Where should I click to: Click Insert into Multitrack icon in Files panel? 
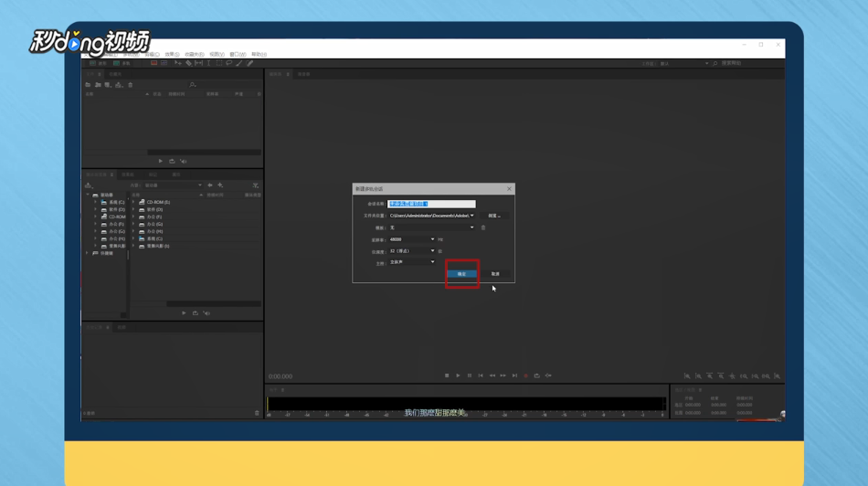pyautogui.click(x=119, y=85)
